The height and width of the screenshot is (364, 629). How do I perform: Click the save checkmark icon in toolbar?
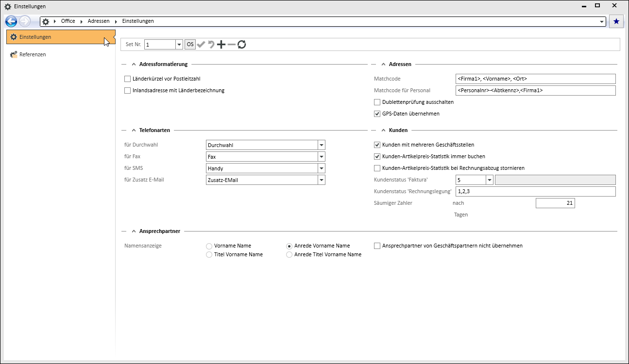point(201,45)
